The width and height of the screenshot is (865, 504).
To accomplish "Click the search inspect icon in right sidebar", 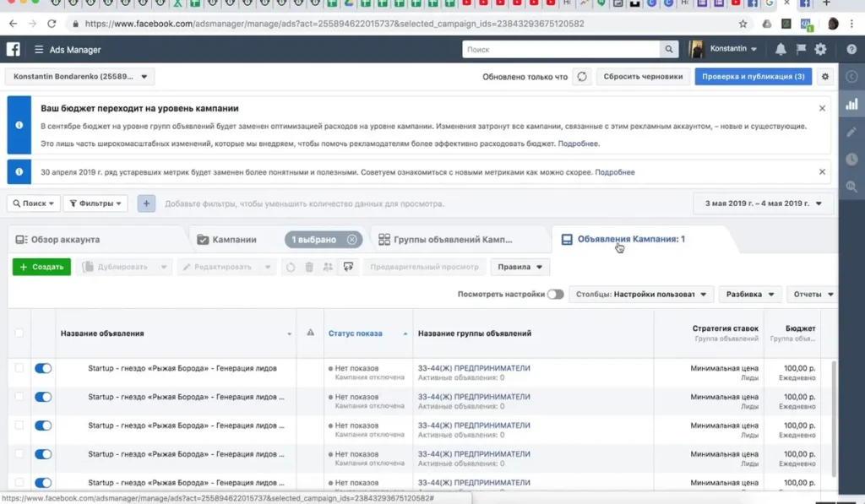I will point(852,187).
